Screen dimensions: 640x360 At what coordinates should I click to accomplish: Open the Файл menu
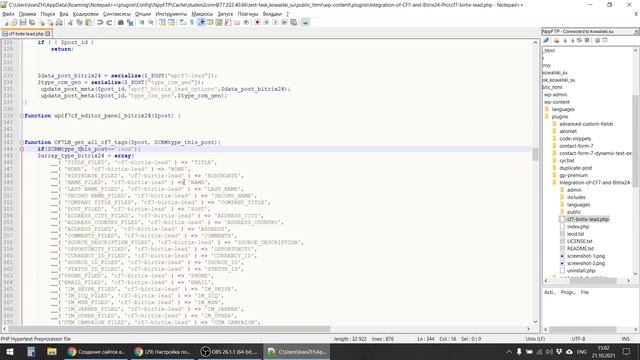click(x=8, y=14)
